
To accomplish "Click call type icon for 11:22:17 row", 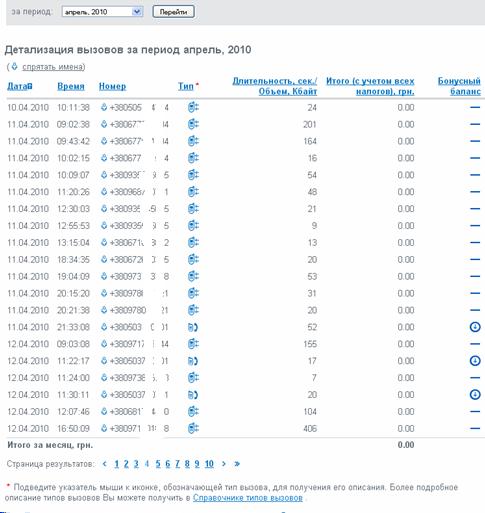I will pyautogui.click(x=193, y=361).
